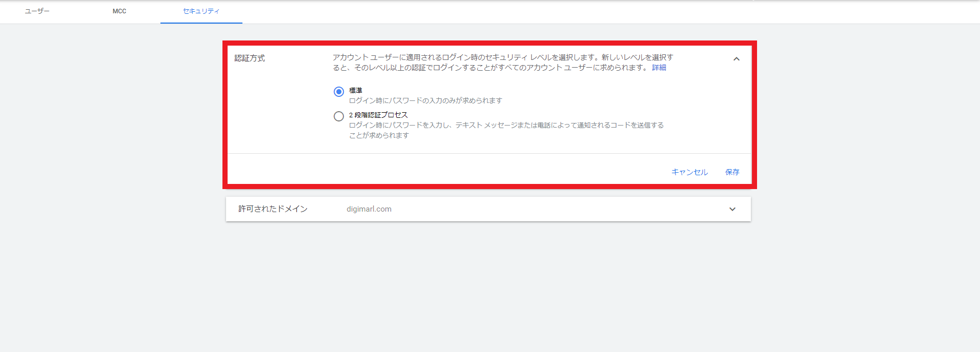Select the 標準 radio option
Image resolution: width=980 pixels, height=352 pixels.
click(x=339, y=92)
